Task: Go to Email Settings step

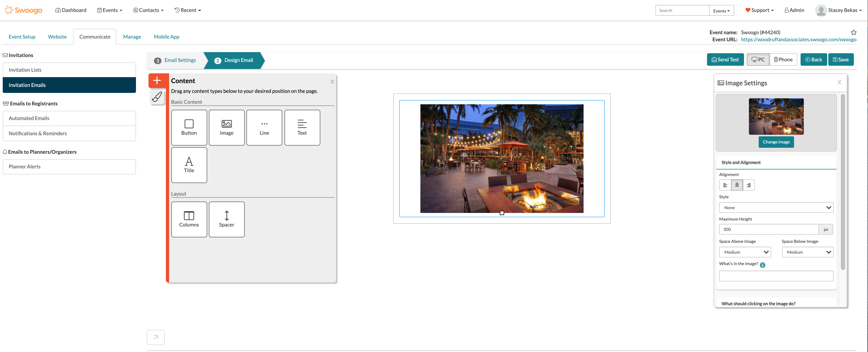Action: 175,60
